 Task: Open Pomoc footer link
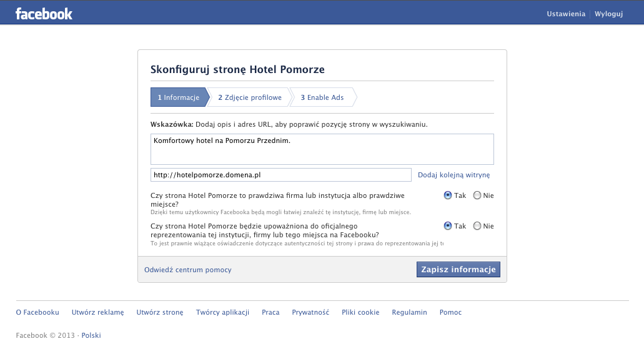[x=450, y=312]
